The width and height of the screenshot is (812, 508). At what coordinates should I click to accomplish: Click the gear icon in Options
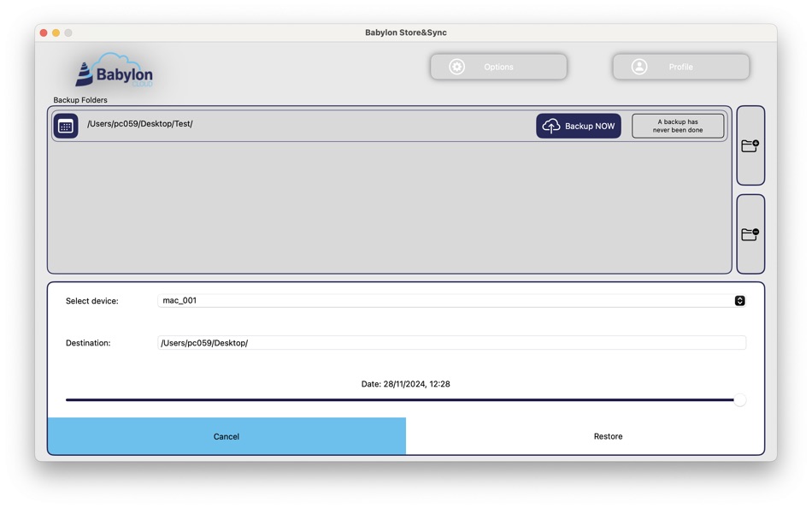(456, 67)
